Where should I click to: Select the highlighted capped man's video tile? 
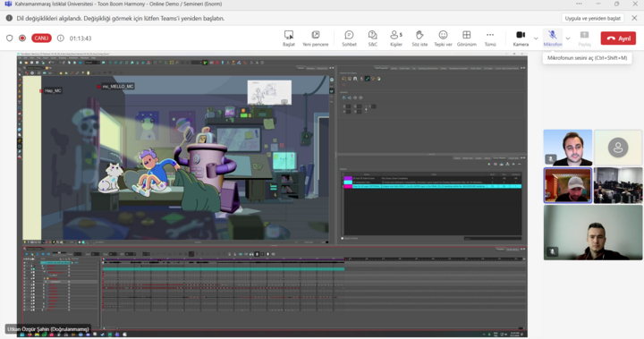pos(568,185)
